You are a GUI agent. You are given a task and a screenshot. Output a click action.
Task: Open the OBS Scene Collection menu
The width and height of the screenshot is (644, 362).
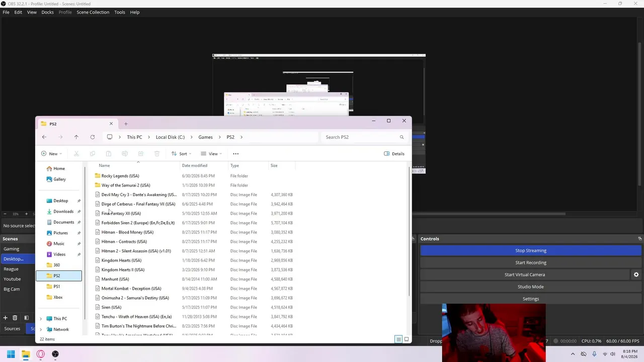click(x=93, y=12)
